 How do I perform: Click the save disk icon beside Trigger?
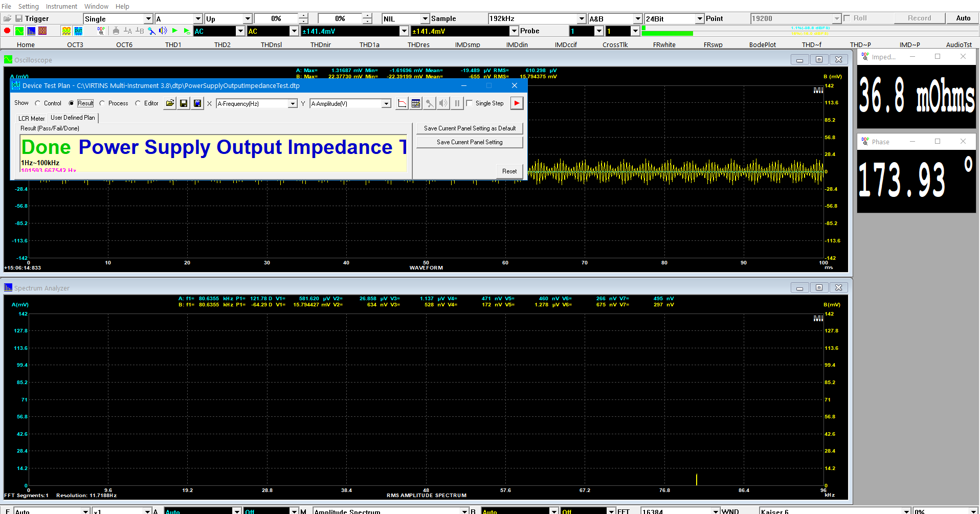(19, 18)
